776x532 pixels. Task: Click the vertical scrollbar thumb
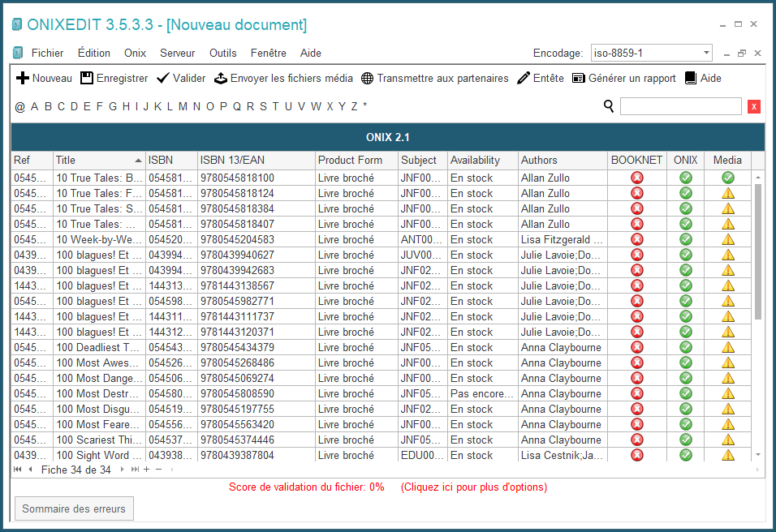(x=757, y=251)
